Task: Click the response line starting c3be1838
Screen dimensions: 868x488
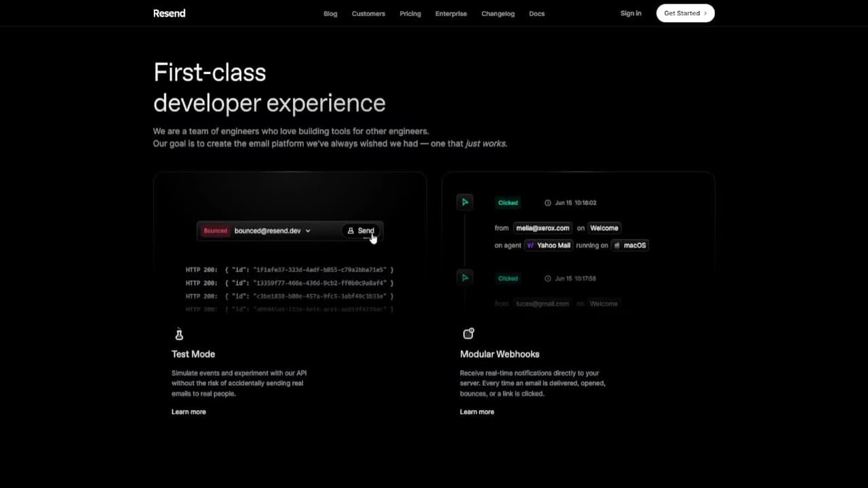Action: pyautogui.click(x=290, y=297)
